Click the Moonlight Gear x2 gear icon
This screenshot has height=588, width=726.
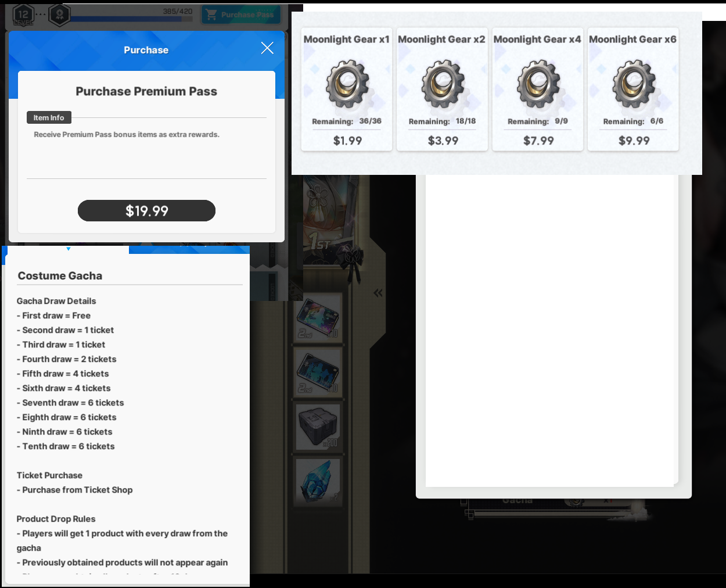443,84
